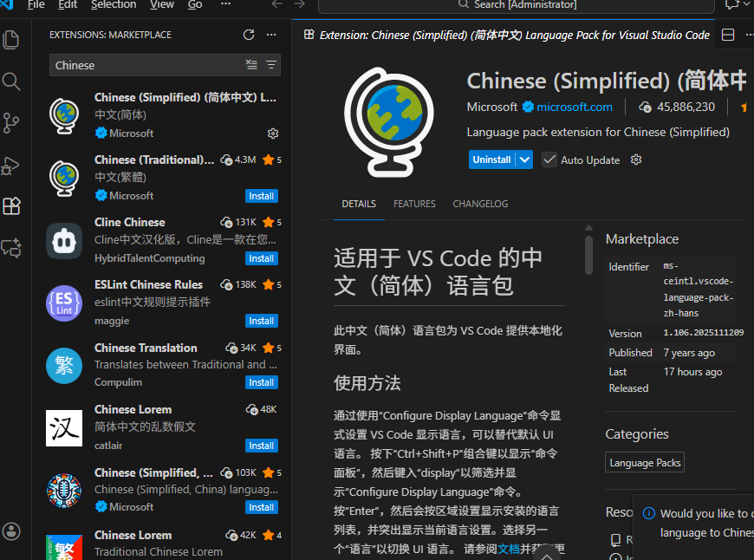The image size is (754, 560).
Task: Open the Language Packs category
Action: click(645, 462)
